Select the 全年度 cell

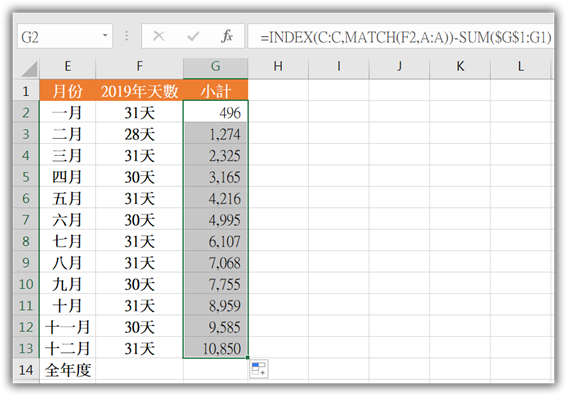[67, 370]
